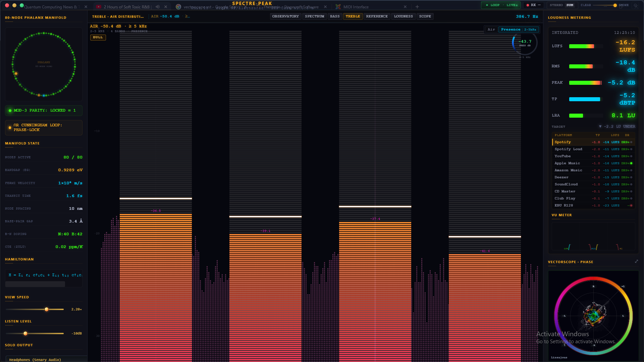Screen dimensions: 644x362
Task: Click the green status dot on Apple Music row
Action: (x=631, y=163)
